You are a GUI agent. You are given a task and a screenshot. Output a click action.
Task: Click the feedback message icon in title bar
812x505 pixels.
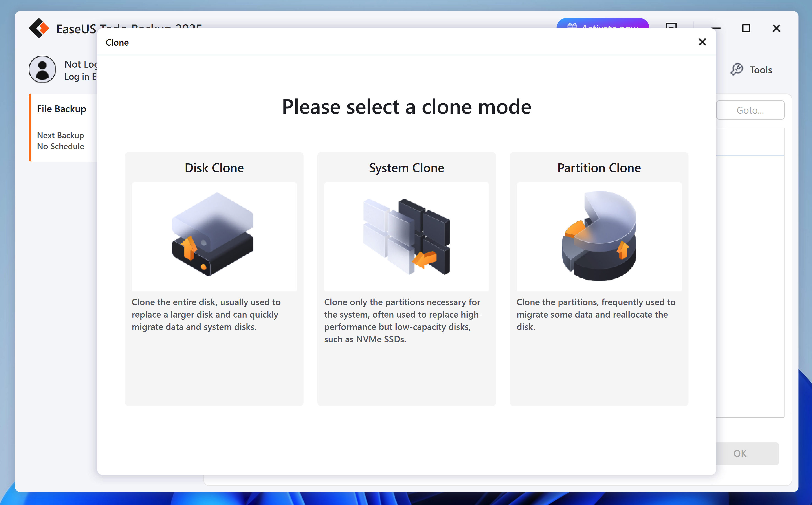(671, 25)
